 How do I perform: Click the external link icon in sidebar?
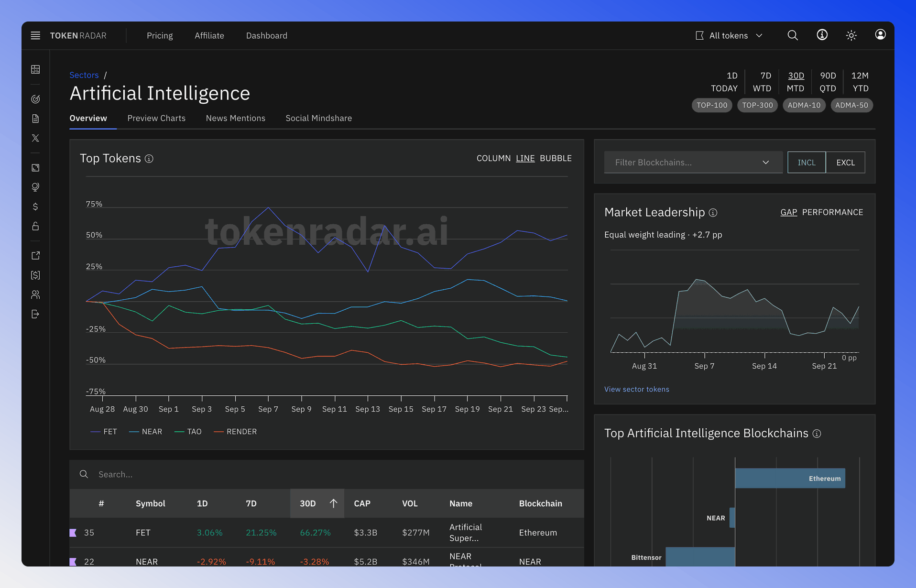35,256
